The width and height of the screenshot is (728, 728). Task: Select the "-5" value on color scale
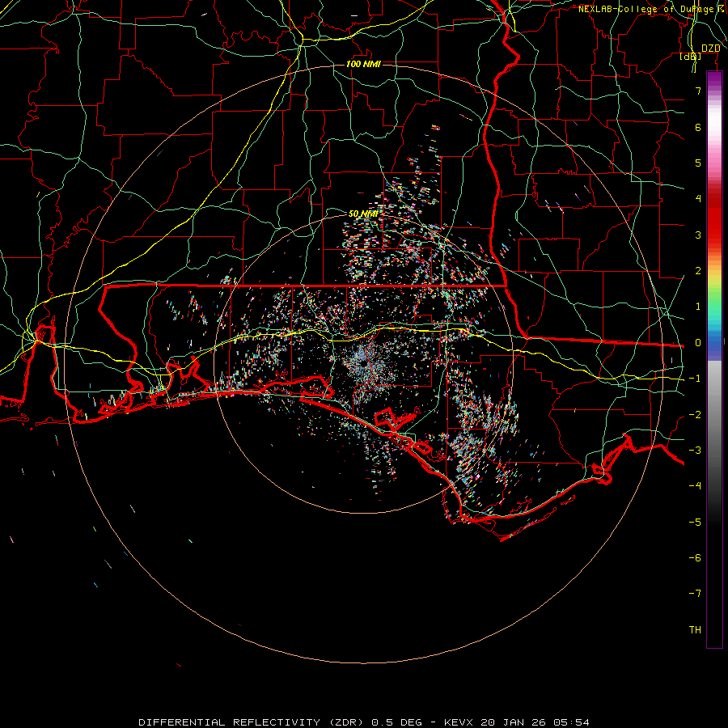(695, 523)
